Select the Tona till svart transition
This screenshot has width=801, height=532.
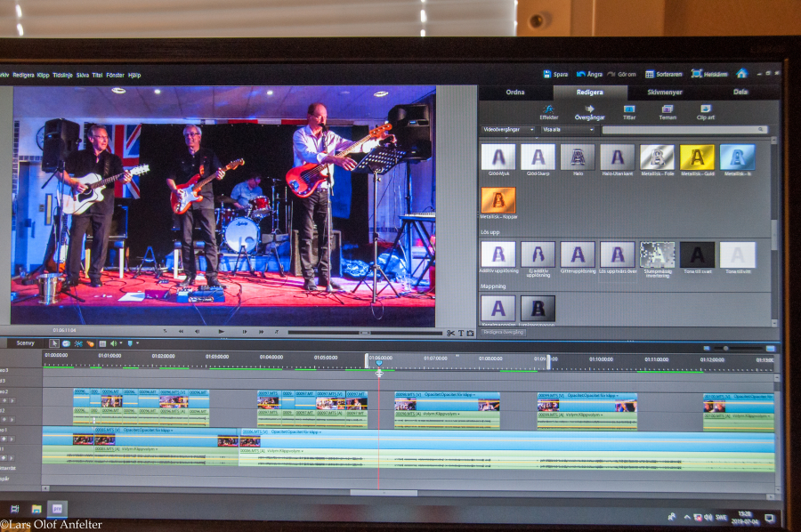click(x=697, y=254)
